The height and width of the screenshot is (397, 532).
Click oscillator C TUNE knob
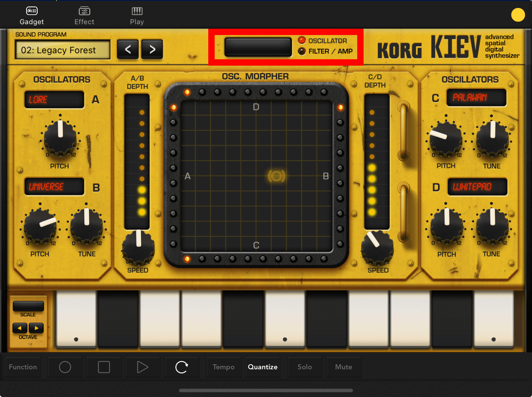click(x=492, y=139)
